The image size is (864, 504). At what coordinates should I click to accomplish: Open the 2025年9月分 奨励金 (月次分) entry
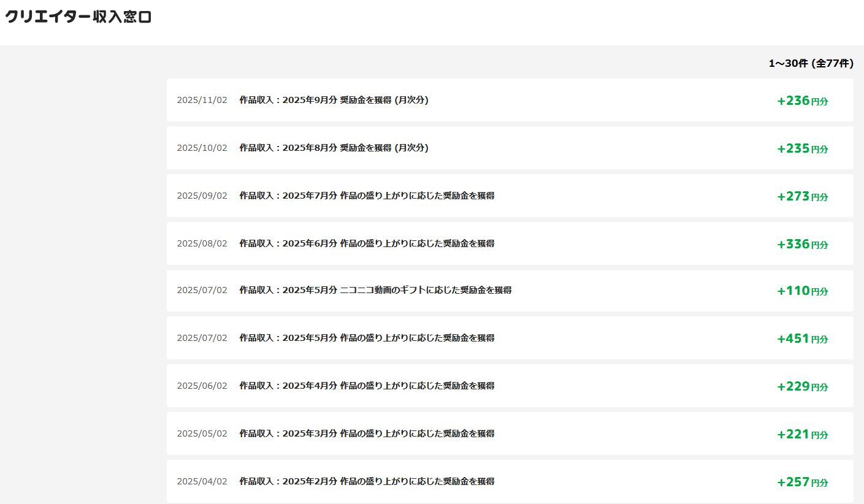click(334, 100)
